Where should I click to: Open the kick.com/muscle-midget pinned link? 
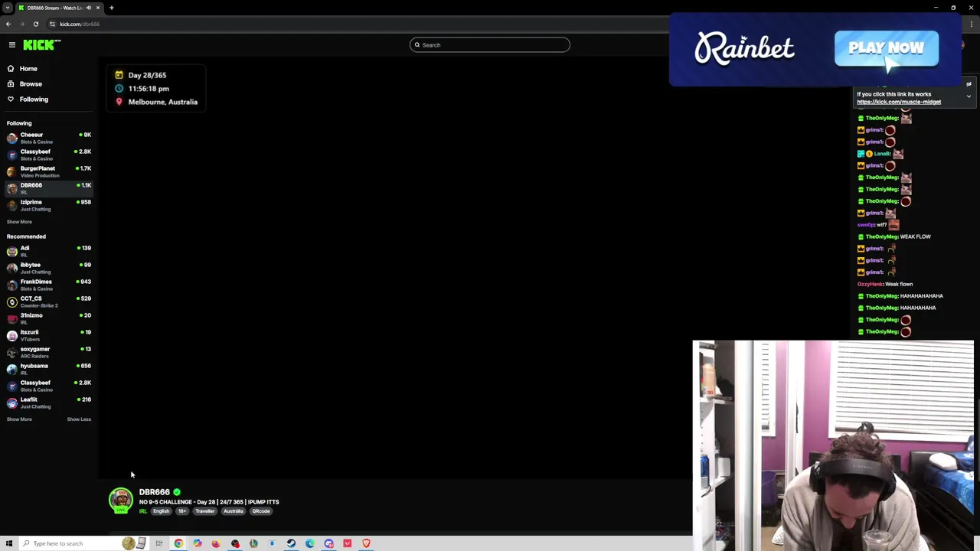[899, 102]
